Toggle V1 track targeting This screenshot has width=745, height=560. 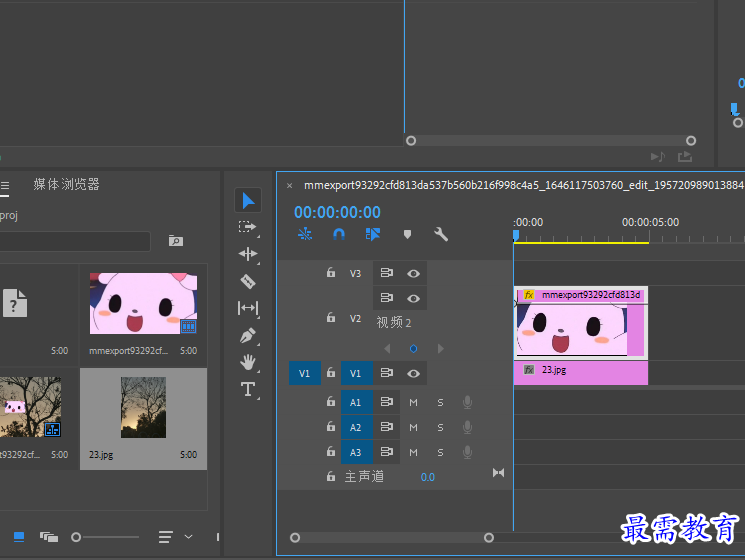tap(356, 373)
